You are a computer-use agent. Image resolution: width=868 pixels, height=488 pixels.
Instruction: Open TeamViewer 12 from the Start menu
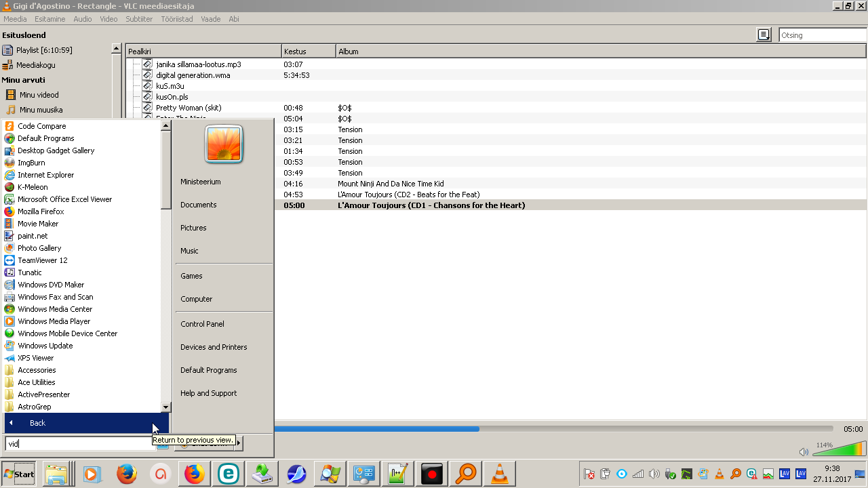point(42,260)
